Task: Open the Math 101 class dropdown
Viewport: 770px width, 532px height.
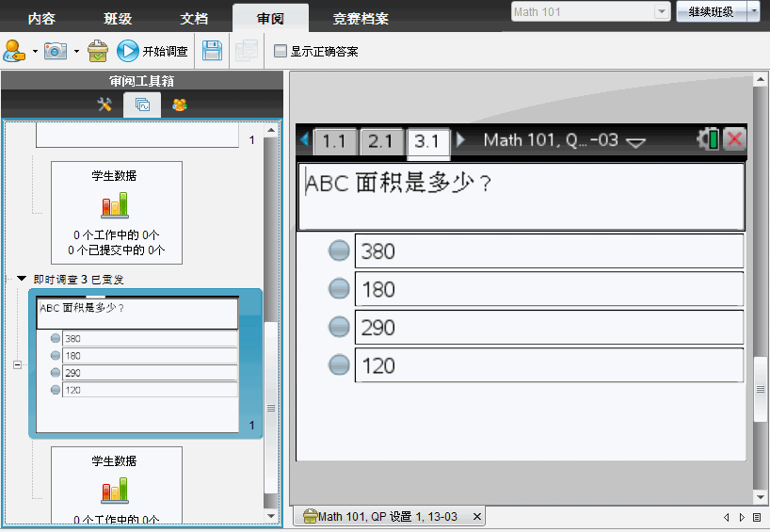Action: [x=660, y=12]
